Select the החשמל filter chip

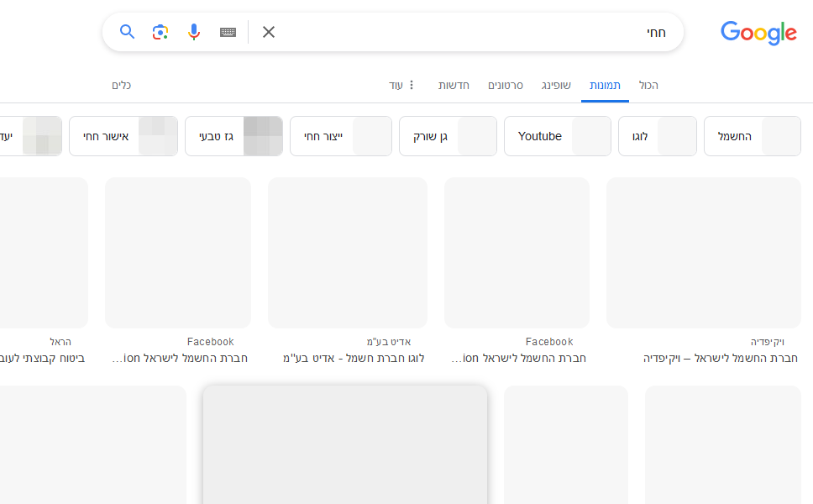pyautogui.click(x=752, y=136)
